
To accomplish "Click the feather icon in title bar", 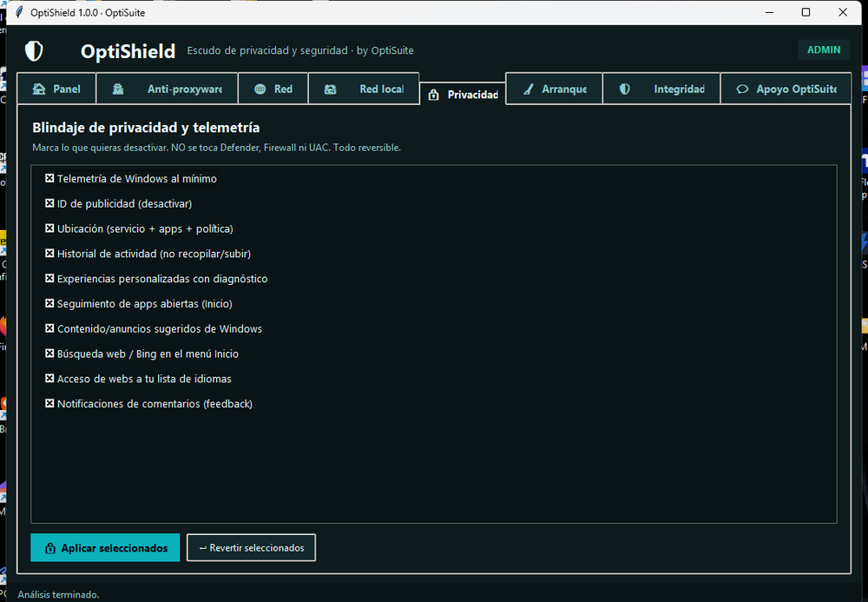I will point(19,12).
